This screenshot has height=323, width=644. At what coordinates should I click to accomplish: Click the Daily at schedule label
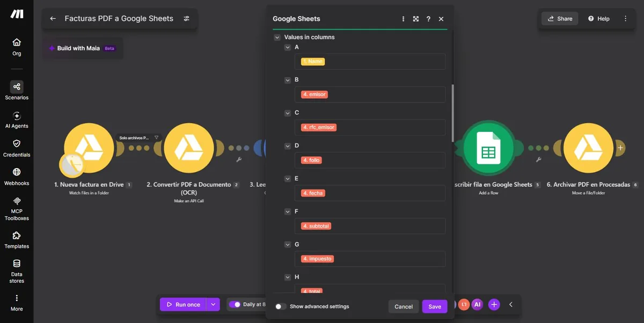pyautogui.click(x=254, y=304)
